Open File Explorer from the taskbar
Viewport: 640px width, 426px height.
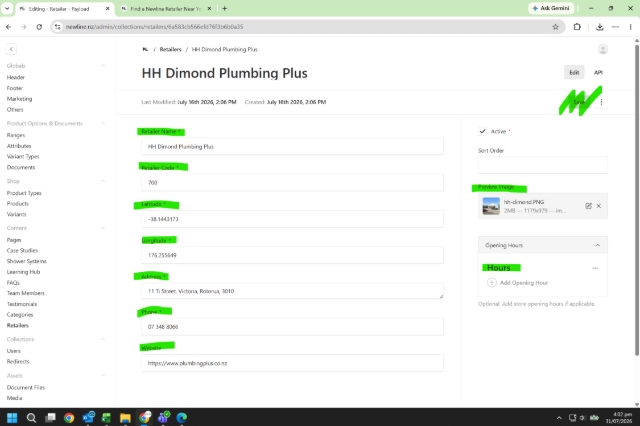(x=125, y=417)
